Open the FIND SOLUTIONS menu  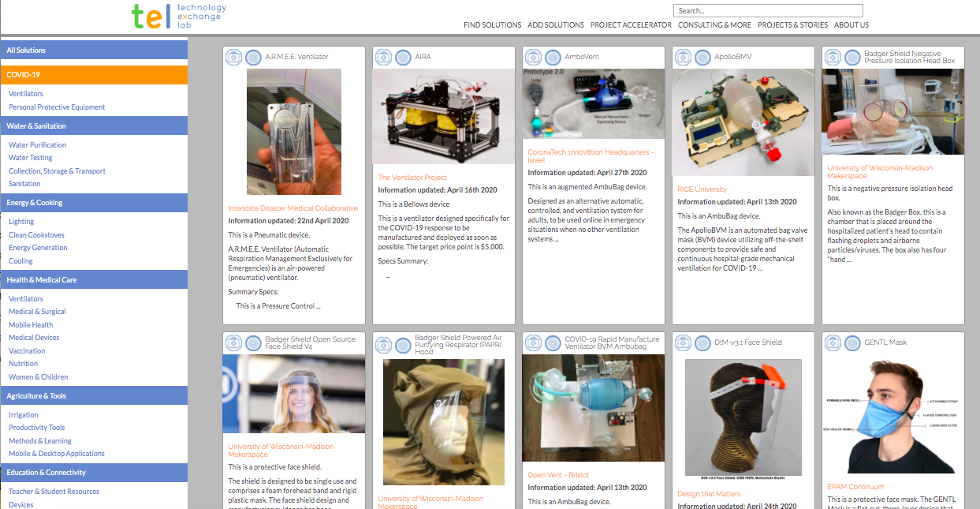point(492,25)
